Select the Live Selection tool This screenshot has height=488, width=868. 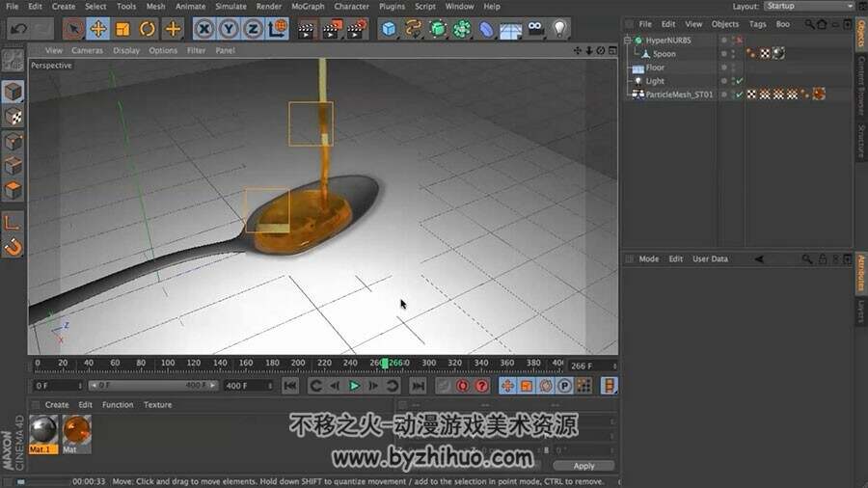coord(73,29)
